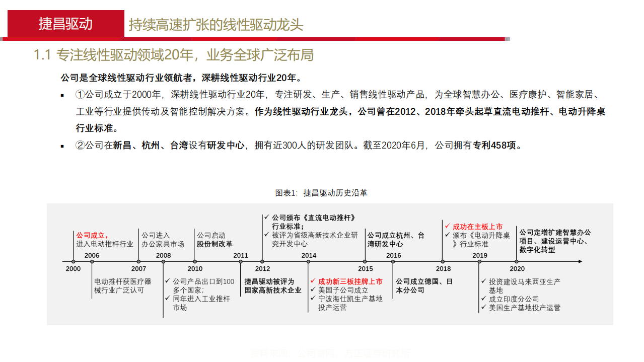Screen dimensions: 644x362
Task: Select the checkmark beside 成功在主板上市
Action: tap(448, 226)
